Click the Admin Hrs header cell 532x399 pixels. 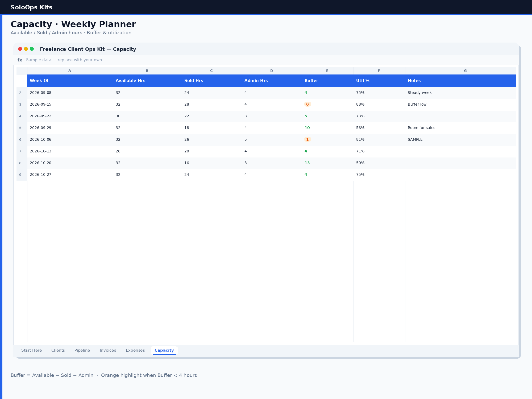272,81
